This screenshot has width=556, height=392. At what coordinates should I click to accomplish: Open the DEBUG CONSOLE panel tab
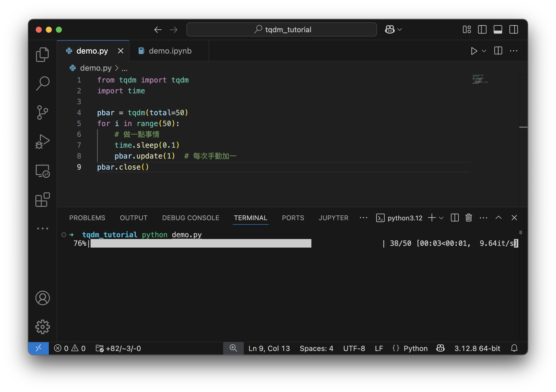click(191, 218)
